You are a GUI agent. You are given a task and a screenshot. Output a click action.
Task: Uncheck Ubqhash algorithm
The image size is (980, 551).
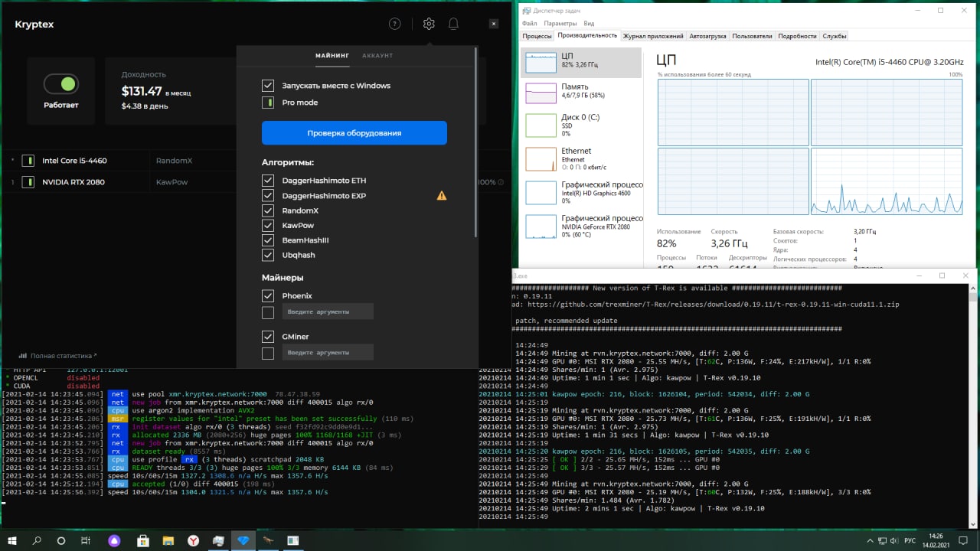coord(268,255)
